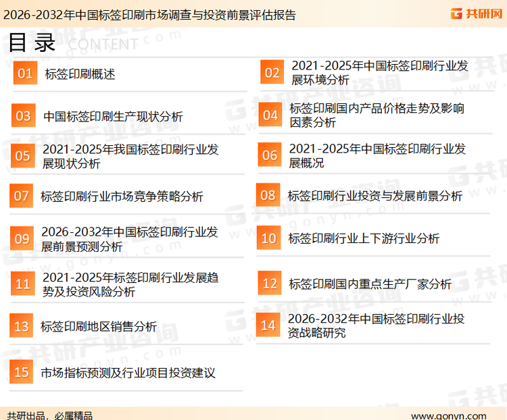Open chapter 标签印刷行业投资与发展前景分析
507x420 pixels.
click(375, 196)
